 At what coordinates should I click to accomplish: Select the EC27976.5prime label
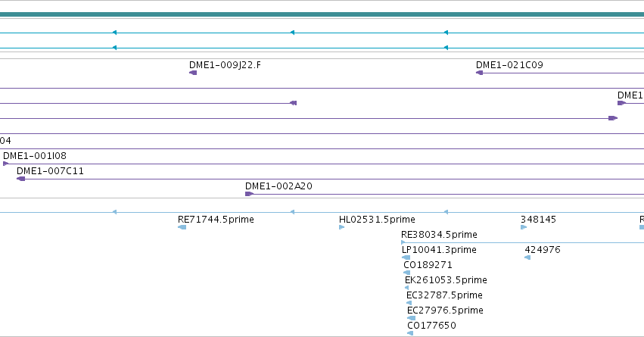tap(445, 310)
